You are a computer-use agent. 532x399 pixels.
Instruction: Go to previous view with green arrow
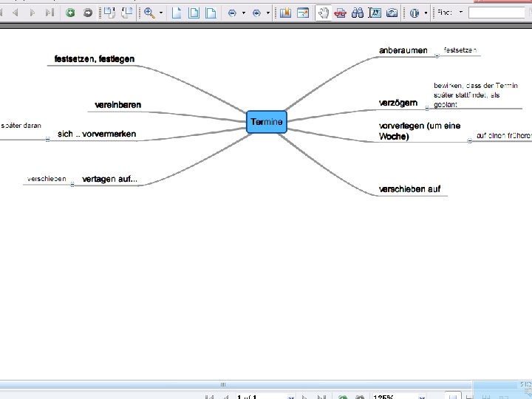[70, 13]
